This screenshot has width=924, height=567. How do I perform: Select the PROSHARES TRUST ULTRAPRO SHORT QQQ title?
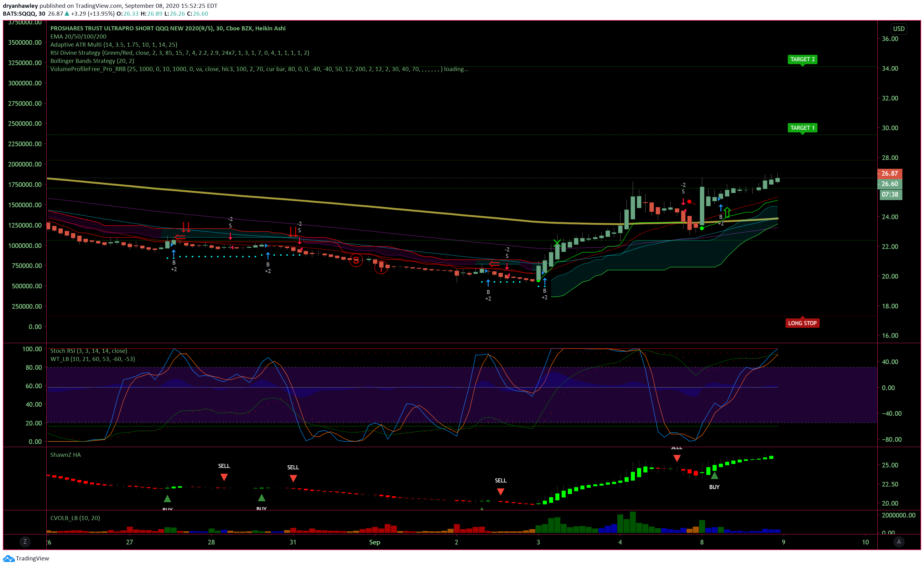click(x=168, y=28)
